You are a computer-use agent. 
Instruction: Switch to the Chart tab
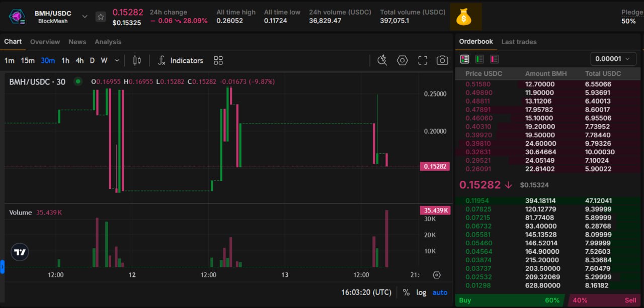[13, 42]
